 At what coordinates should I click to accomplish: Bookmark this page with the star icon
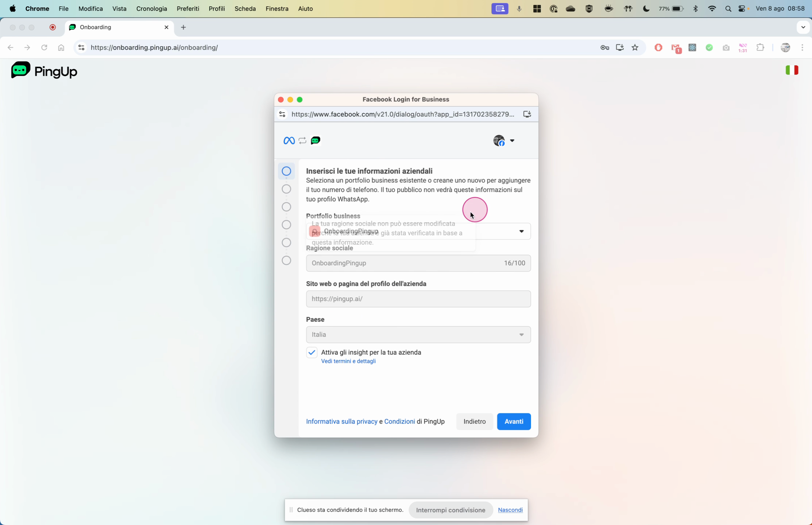pyautogui.click(x=635, y=47)
